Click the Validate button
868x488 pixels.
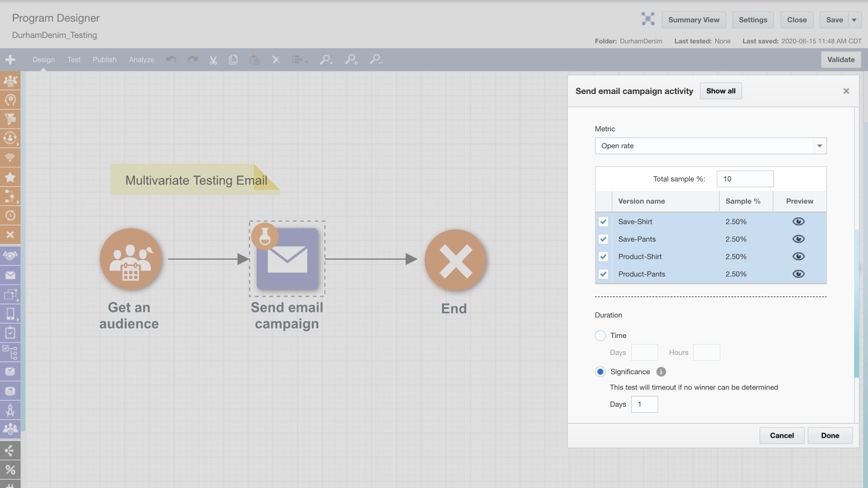(840, 60)
